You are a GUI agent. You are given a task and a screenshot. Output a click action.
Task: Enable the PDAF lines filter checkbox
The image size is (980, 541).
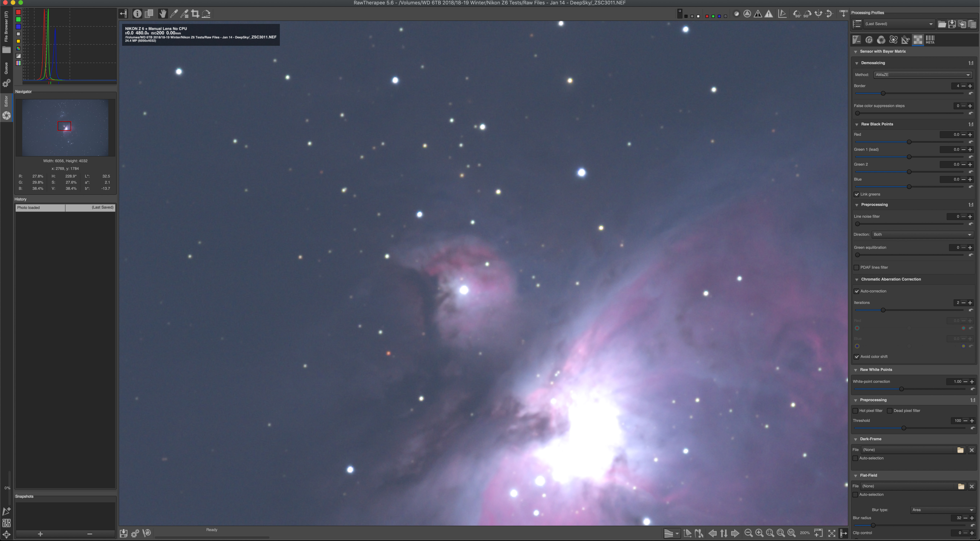(857, 267)
